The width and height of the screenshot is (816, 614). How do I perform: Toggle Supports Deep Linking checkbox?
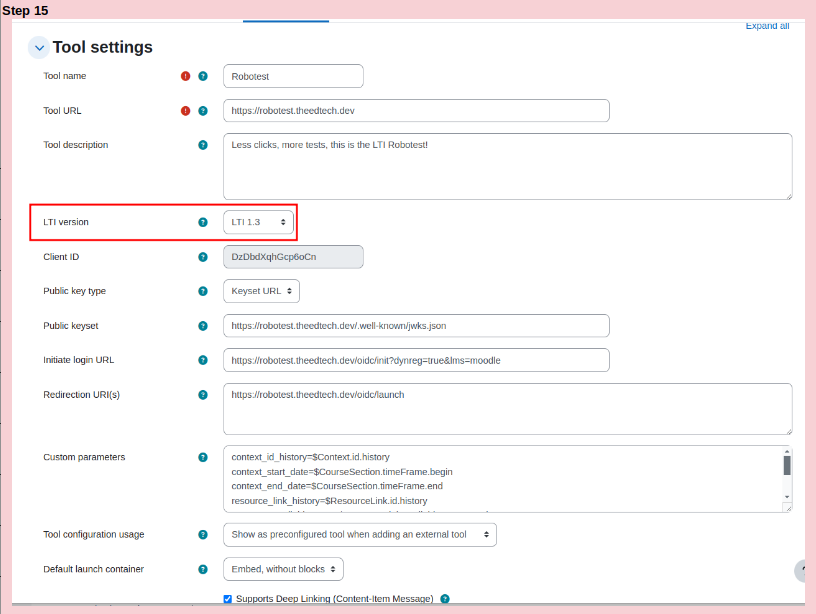click(227, 599)
